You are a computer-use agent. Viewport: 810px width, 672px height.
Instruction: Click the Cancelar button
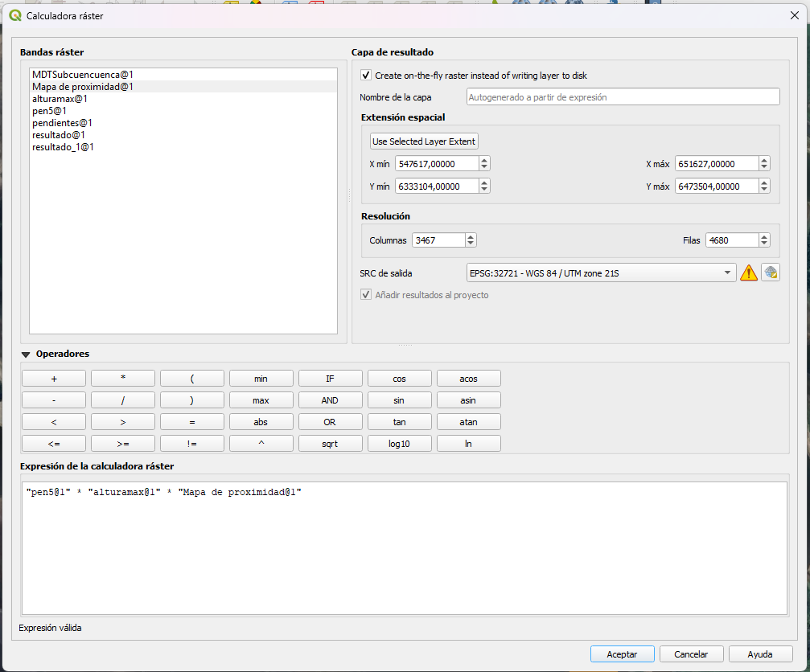[690, 654]
